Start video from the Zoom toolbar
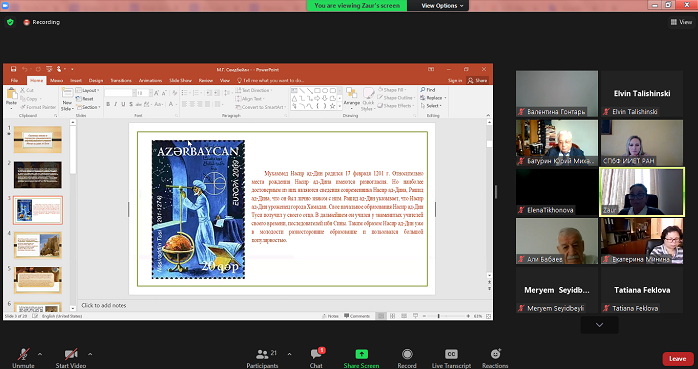Viewport: 698px width, 369px height. tap(71, 358)
